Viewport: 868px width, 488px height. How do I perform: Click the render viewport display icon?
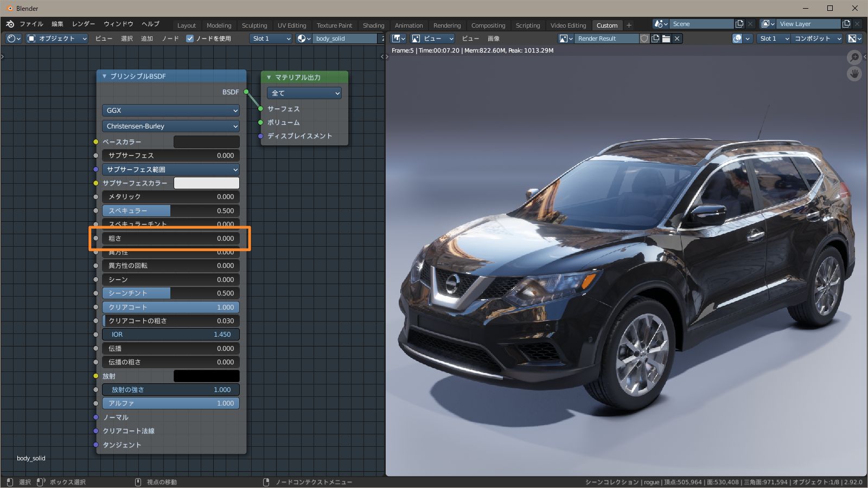pyautogui.click(x=737, y=38)
